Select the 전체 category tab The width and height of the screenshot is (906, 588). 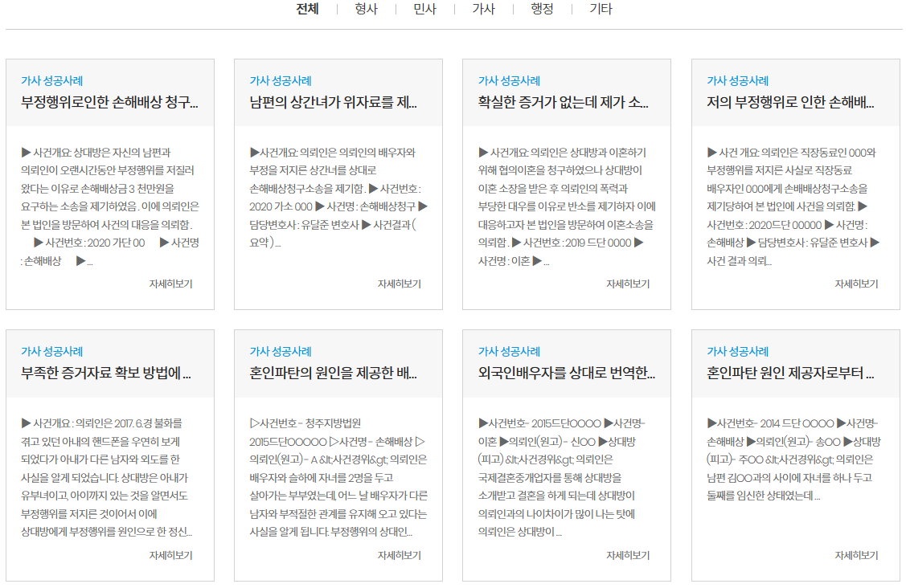(307, 10)
